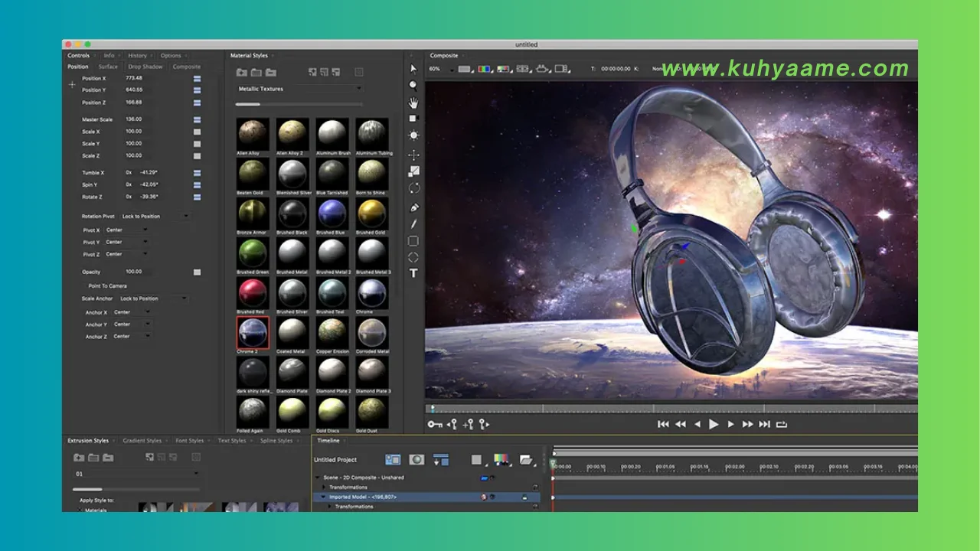Click the teapot render quality icon
Viewport: 980px width, 551px height.
pos(543,69)
